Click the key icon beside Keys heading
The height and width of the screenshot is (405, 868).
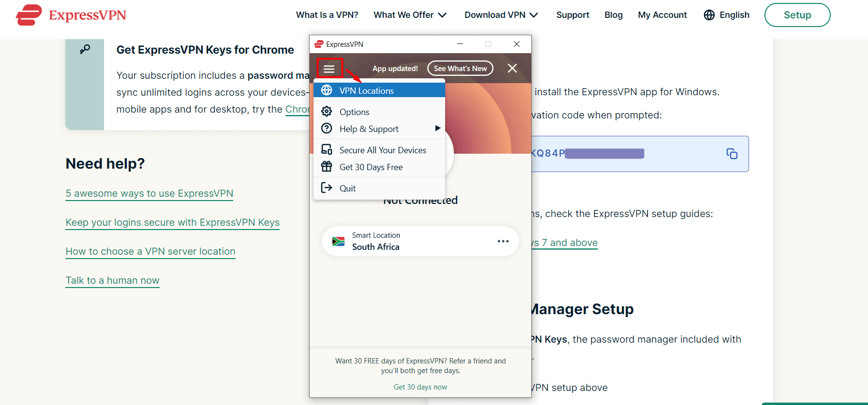(85, 49)
